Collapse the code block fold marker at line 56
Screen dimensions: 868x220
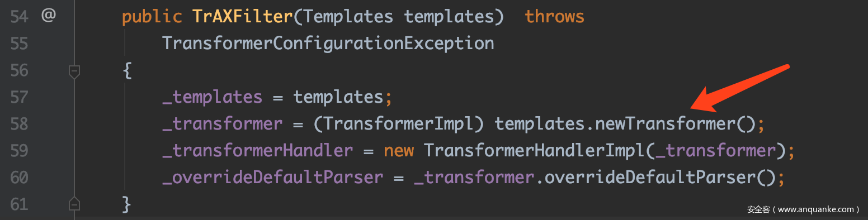coord(74,71)
